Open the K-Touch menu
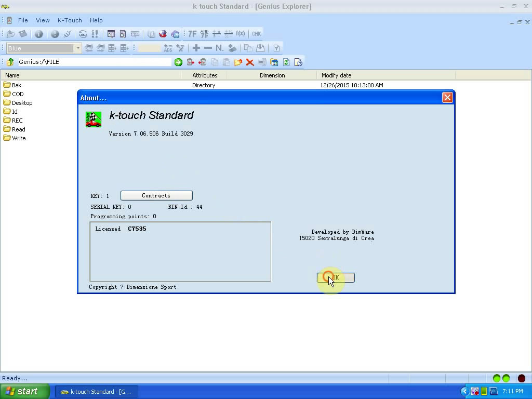Viewport: 532px width, 399px height. click(70, 20)
